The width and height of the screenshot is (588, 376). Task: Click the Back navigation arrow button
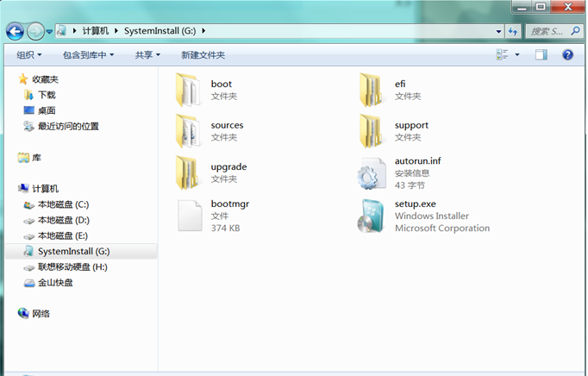pos(15,31)
